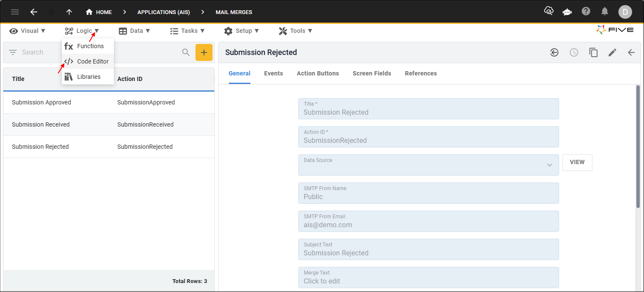Click APPLICATIONS (AIS) breadcrumb link
Image resolution: width=644 pixels, height=292 pixels.
click(163, 12)
